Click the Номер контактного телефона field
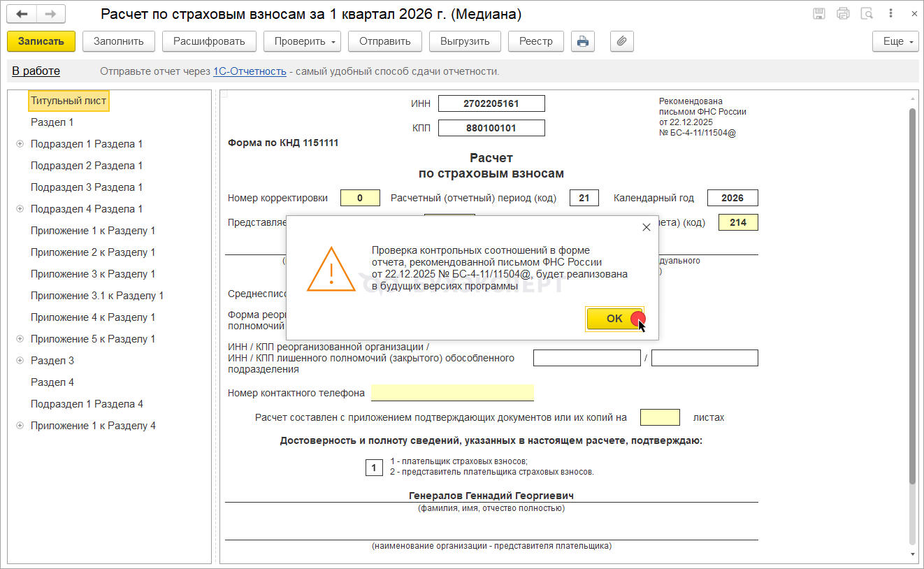 [x=452, y=393]
